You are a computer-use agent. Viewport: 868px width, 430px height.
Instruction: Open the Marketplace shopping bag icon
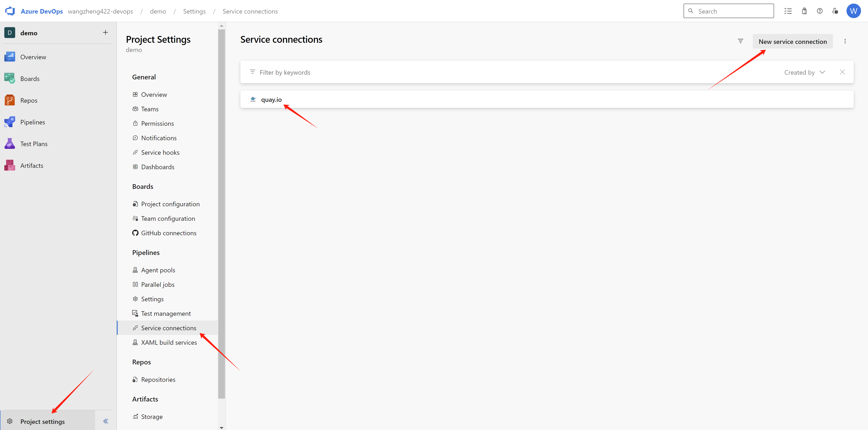(x=804, y=11)
